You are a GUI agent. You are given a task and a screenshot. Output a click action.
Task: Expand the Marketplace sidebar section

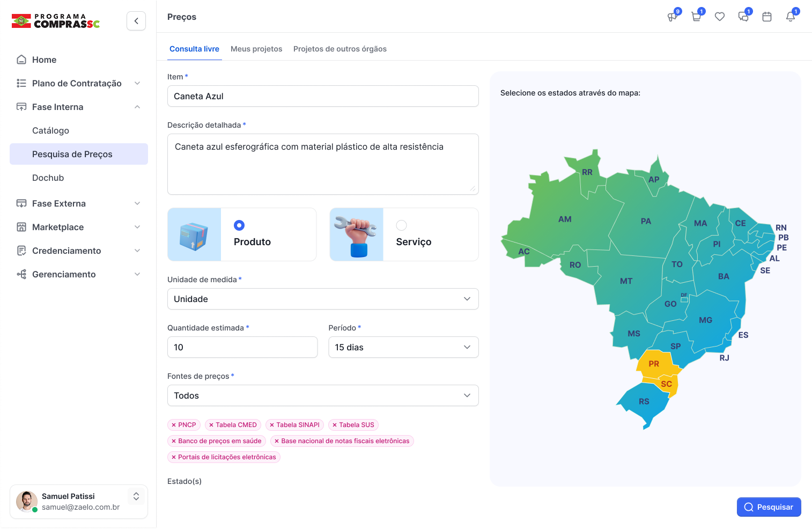pyautogui.click(x=79, y=227)
